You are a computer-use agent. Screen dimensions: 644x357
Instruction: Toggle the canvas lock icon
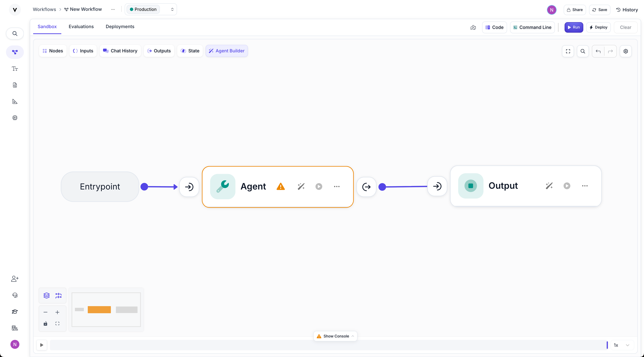(x=45, y=324)
